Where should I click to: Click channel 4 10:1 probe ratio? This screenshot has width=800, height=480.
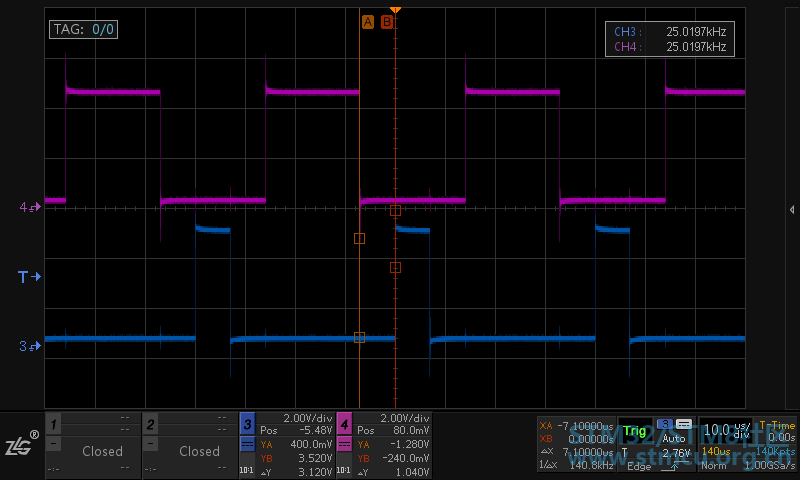click(x=343, y=470)
